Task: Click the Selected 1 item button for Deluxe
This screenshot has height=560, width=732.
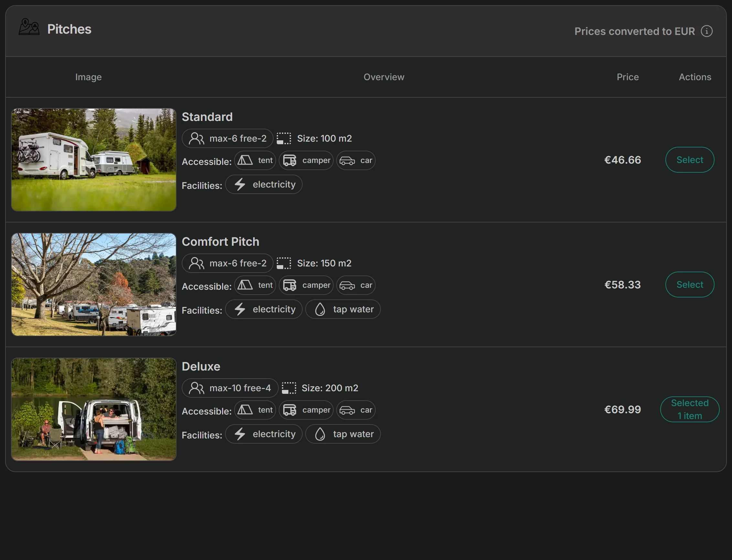Action: click(x=690, y=409)
